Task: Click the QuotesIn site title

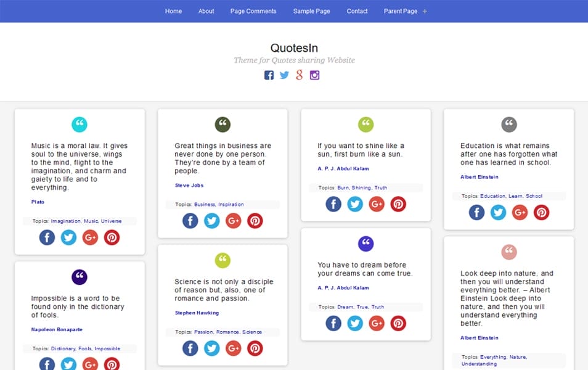Action: click(294, 47)
